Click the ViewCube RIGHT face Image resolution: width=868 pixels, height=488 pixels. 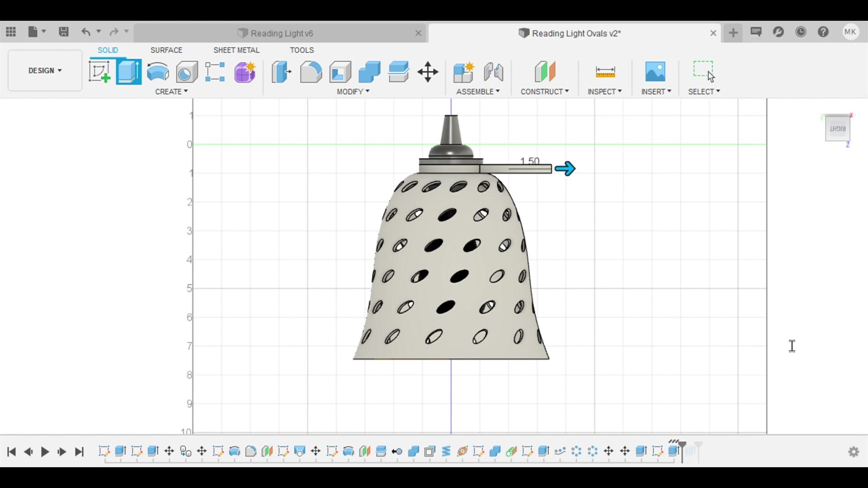[837, 129]
